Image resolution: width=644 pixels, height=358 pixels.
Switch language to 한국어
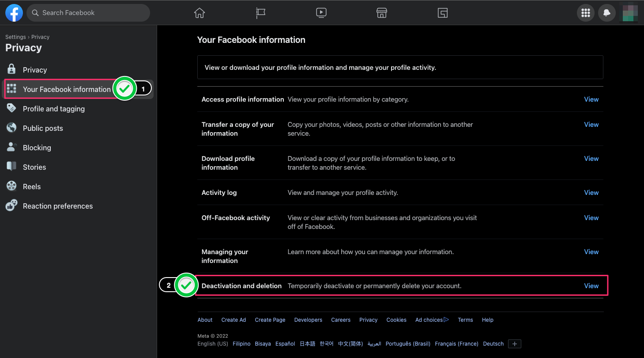pos(327,344)
